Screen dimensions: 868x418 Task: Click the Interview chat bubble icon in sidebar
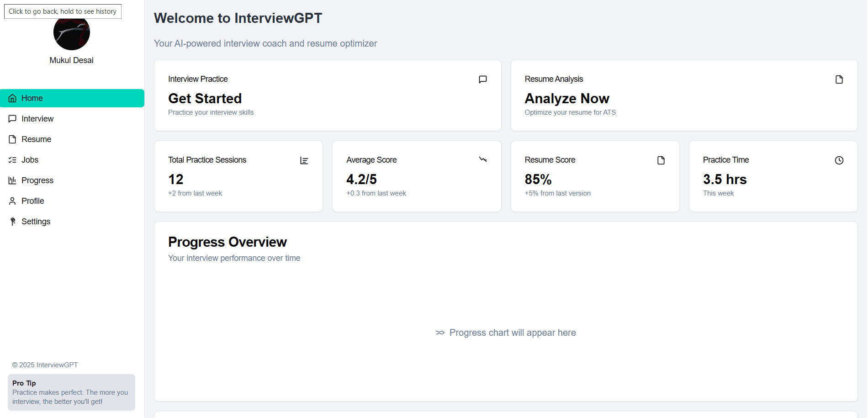point(12,119)
